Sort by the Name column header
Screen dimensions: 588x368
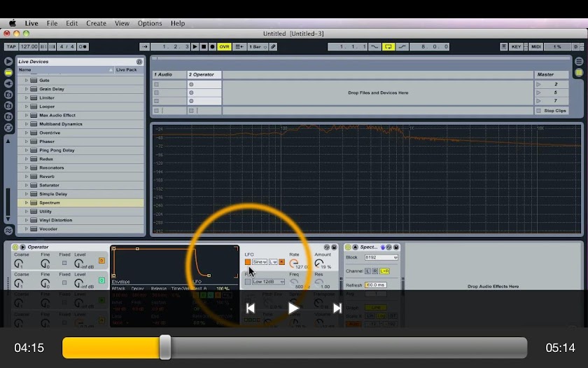tap(66, 70)
